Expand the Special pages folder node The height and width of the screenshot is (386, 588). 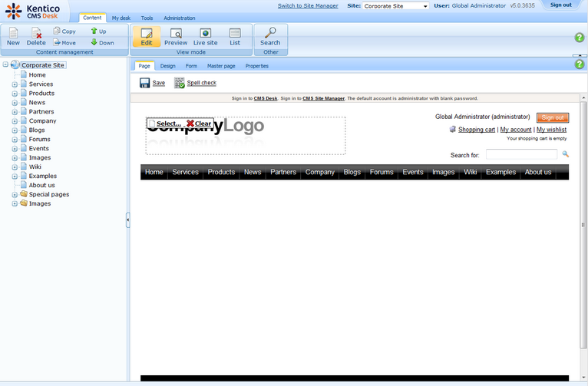15,195
